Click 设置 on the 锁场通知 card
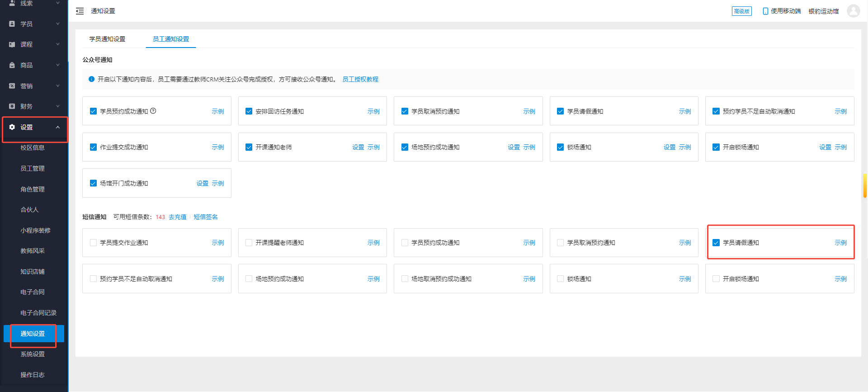The image size is (868, 392). click(x=670, y=147)
